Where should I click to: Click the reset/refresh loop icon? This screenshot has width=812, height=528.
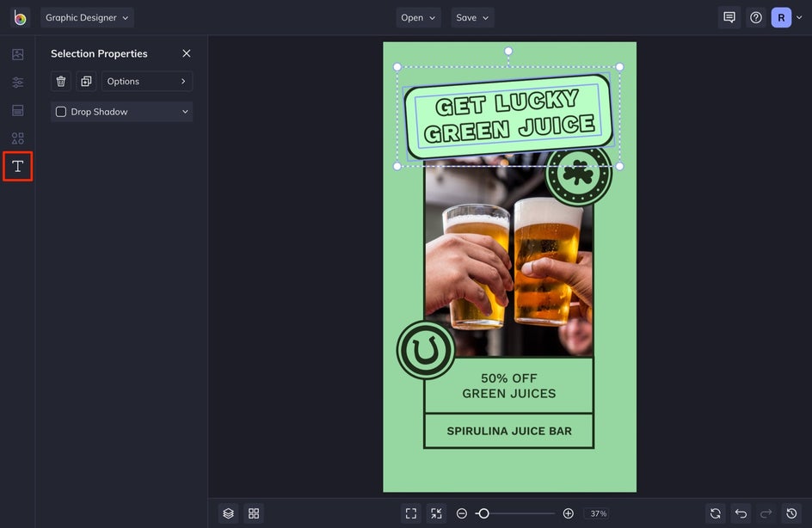716,513
